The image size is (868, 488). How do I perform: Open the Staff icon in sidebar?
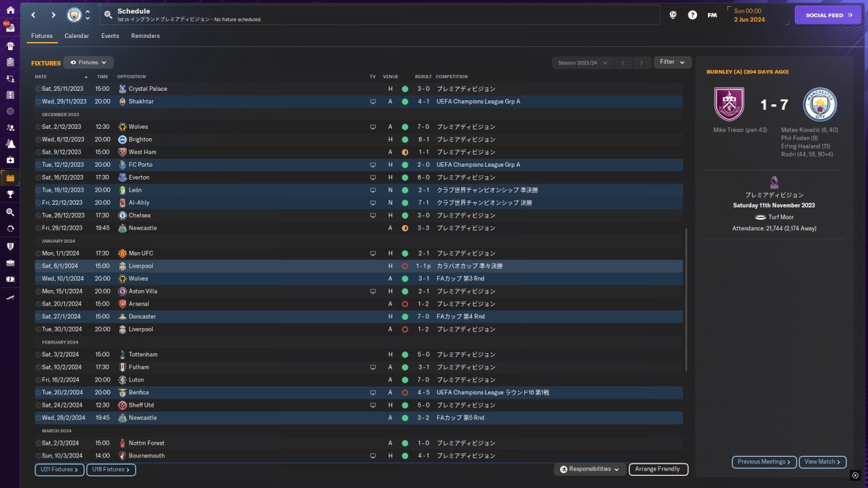pos(9,127)
